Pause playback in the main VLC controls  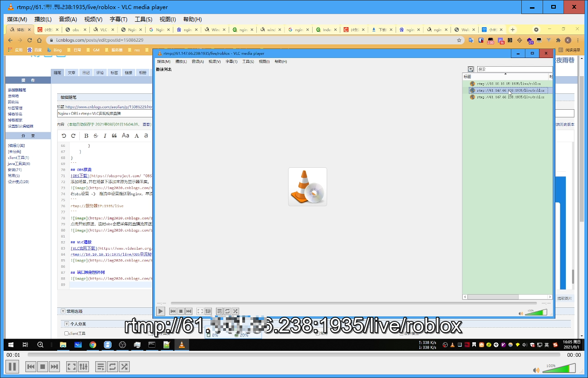pyautogui.click(x=12, y=366)
